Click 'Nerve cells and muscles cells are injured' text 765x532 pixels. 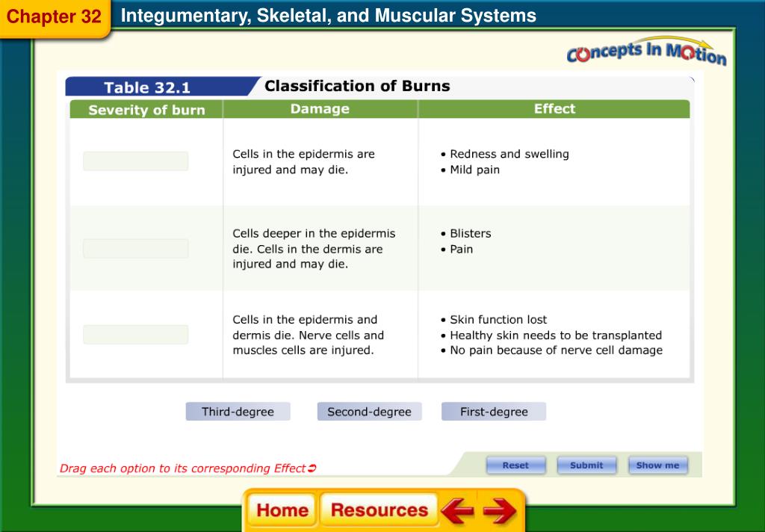click(x=308, y=343)
